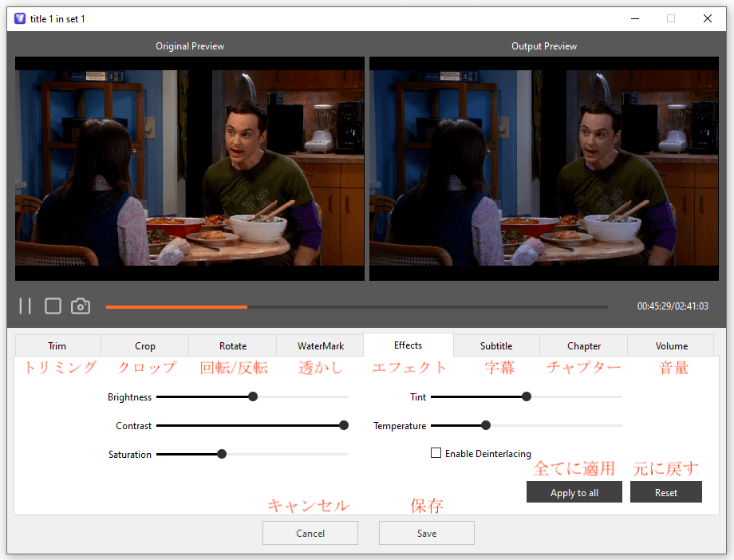Screen dimensions: 734x560
Task: Click the 00:45:29/02:41:03 timestamp
Action: (673, 306)
